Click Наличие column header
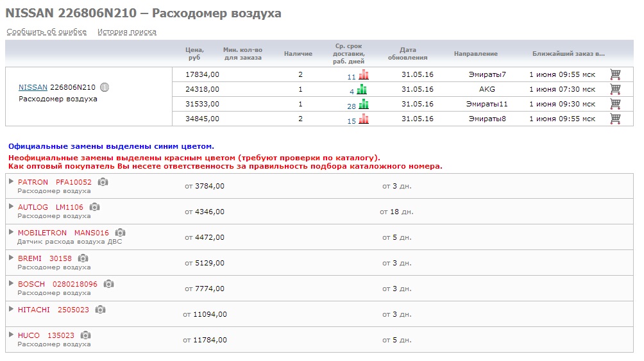 298,53
